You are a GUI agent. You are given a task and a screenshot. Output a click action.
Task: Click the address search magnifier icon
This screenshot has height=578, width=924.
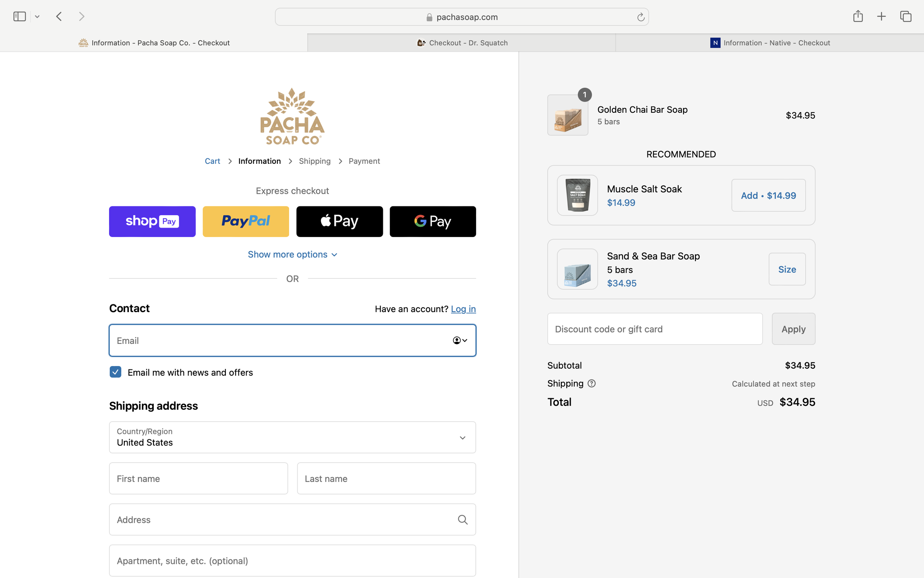(x=463, y=520)
